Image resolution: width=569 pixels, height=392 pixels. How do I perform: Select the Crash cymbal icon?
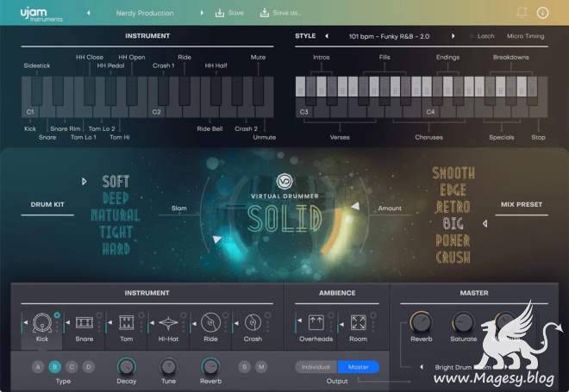click(253, 323)
